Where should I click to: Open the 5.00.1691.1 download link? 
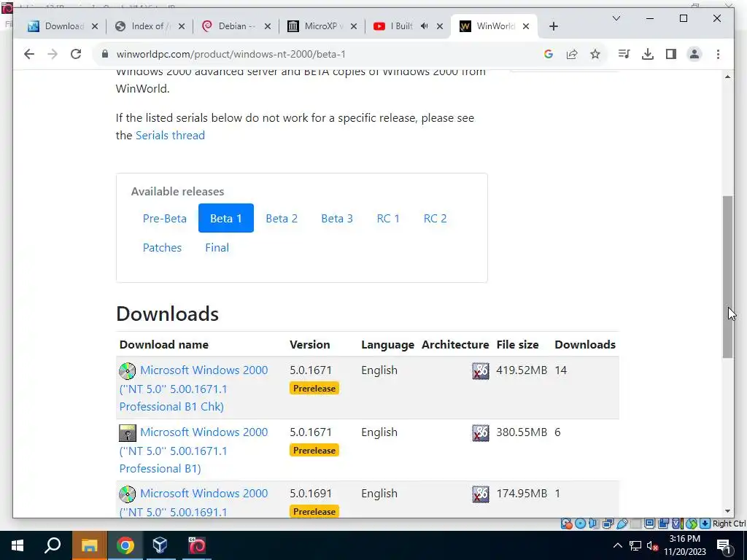click(x=193, y=503)
